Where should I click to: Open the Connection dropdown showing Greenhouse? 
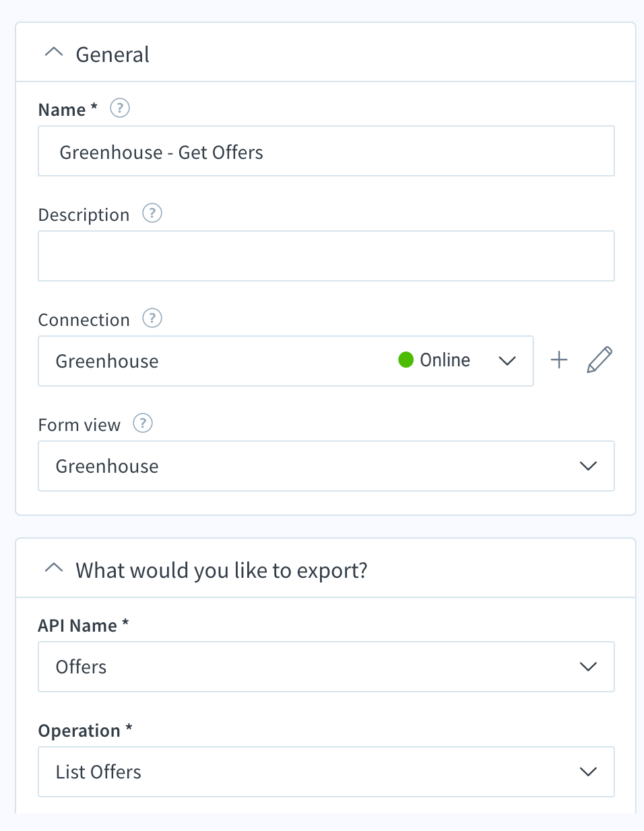tap(286, 361)
